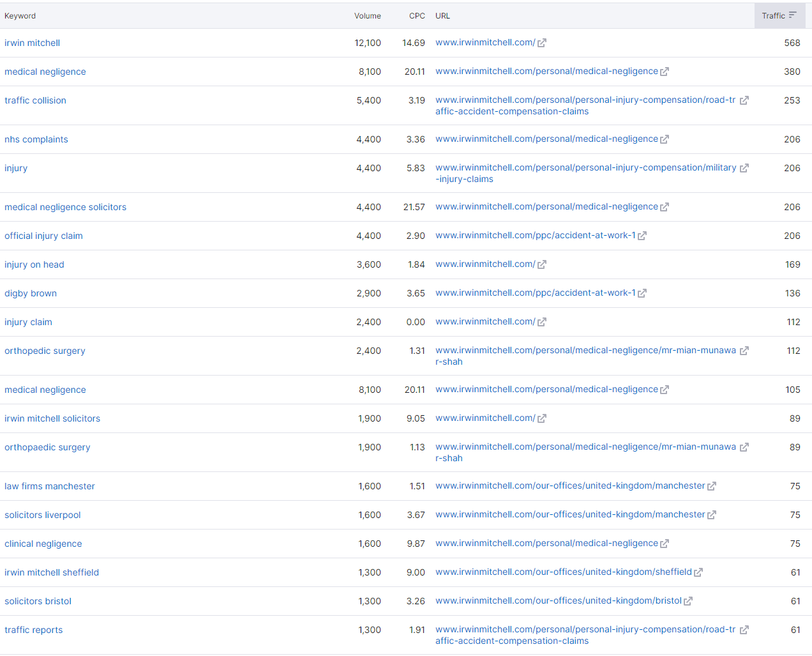Open the sheffield office URL link
Image resolution: width=812 pixels, height=656 pixels.
click(564, 572)
